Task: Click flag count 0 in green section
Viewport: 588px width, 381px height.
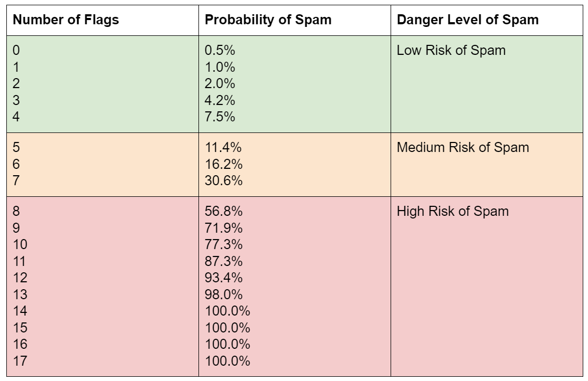Action: click(x=16, y=51)
